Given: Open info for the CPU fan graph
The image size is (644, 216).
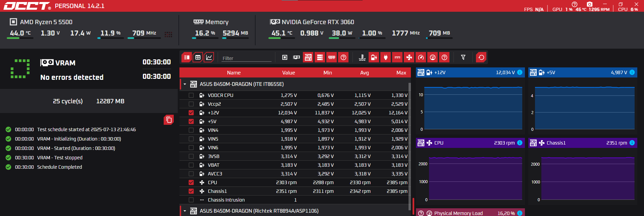Looking at the screenshot, I should click(x=520, y=143).
